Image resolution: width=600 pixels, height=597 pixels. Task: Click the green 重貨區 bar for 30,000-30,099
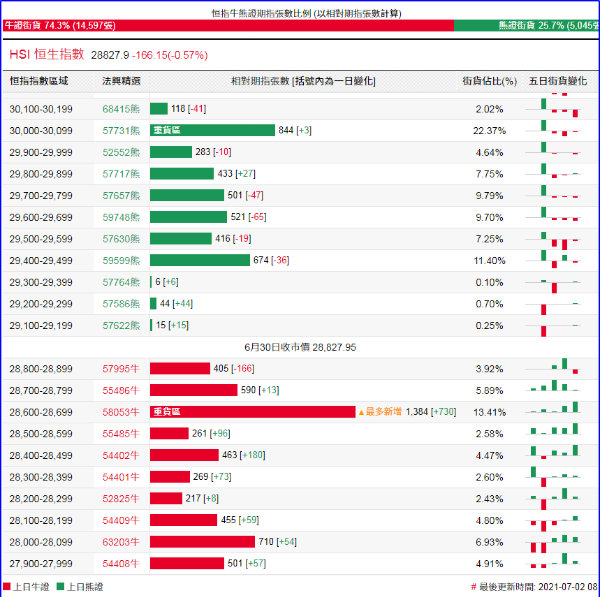tap(212, 130)
